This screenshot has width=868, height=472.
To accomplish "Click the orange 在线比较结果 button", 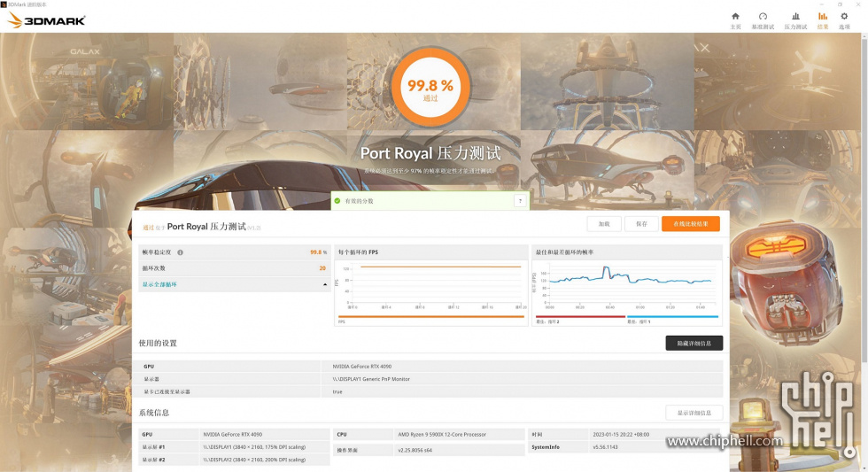I will [690, 224].
